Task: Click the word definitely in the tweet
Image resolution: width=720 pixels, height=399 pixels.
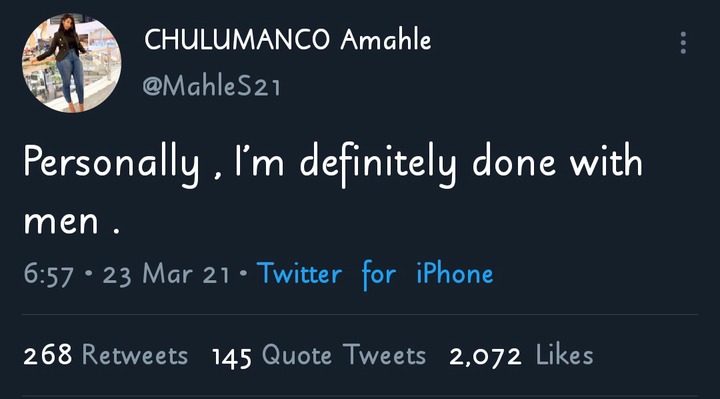Action: tap(378, 164)
